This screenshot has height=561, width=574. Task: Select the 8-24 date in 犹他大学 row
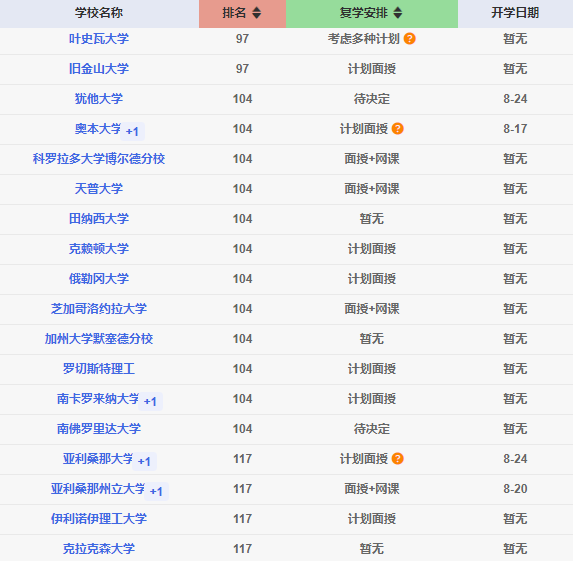(x=515, y=99)
